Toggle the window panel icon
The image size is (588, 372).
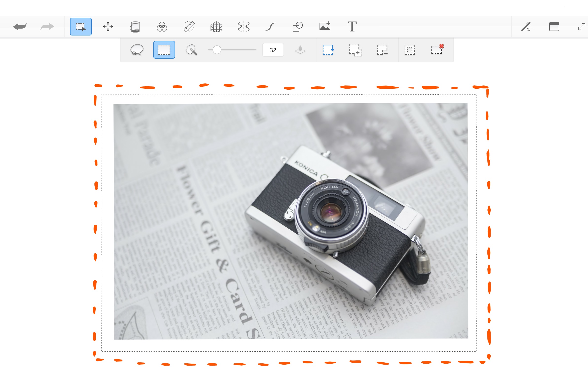(x=554, y=27)
